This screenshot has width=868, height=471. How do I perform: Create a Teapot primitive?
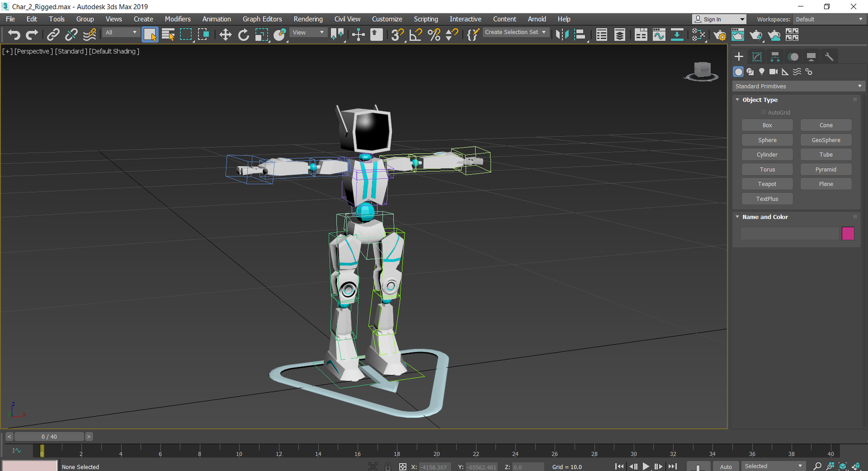(x=767, y=184)
